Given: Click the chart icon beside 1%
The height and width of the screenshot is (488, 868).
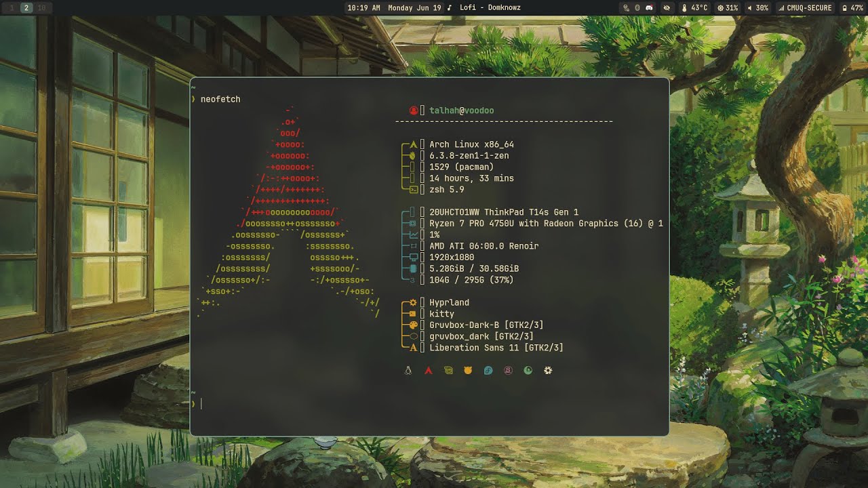Looking at the screenshot, I should point(413,235).
